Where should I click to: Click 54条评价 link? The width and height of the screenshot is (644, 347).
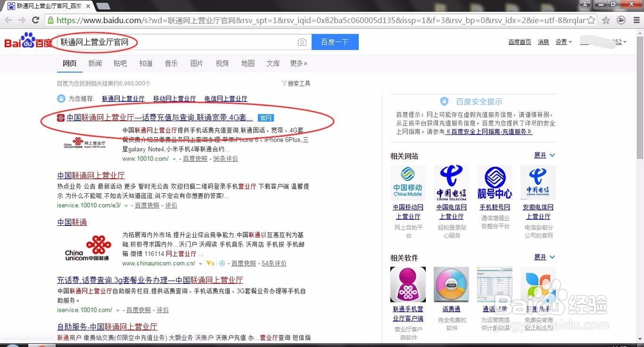tap(274, 263)
